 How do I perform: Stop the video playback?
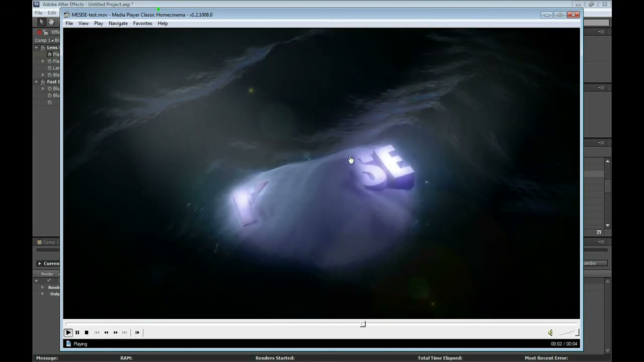tap(87, 332)
